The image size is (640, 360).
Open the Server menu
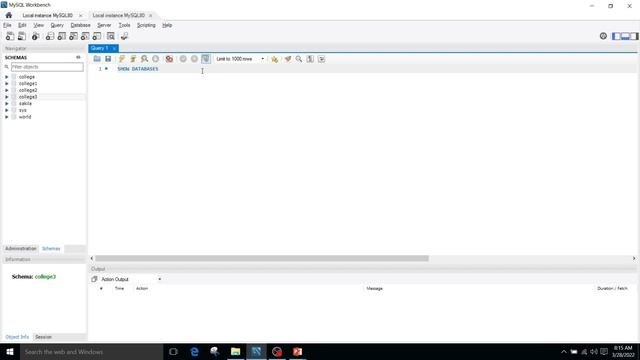tap(104, 25)
